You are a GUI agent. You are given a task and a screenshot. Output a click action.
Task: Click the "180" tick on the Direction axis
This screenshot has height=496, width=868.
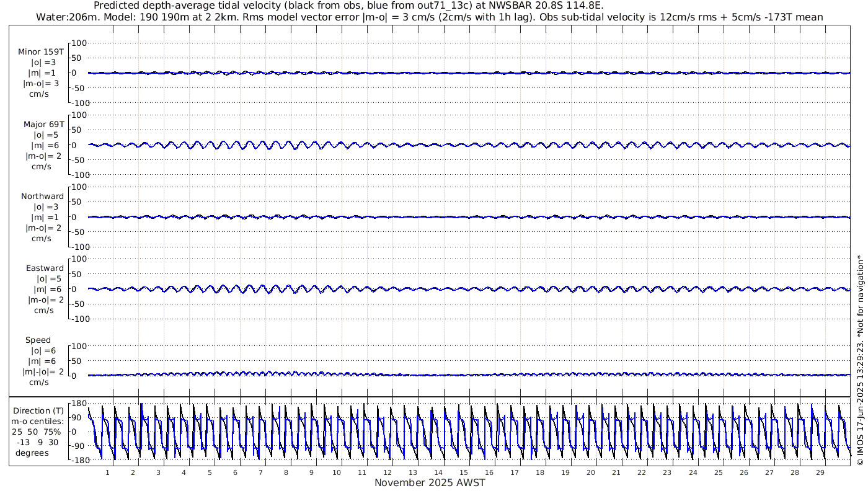click(x=78, y=404)
